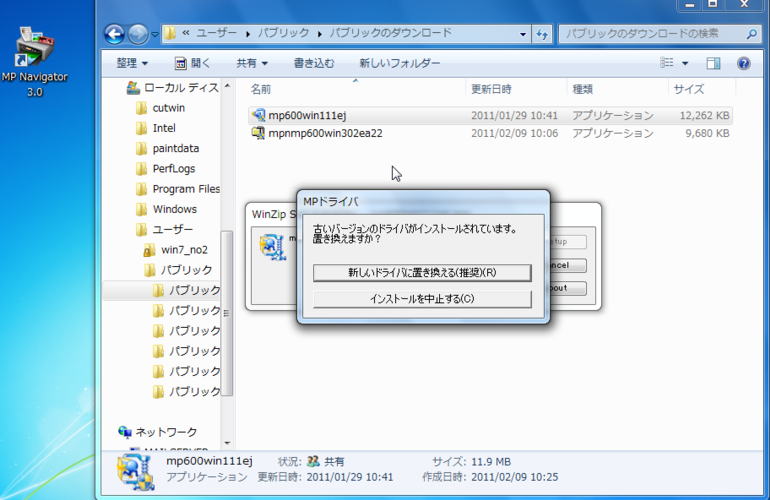The height and width of the screenshot is (500, 770).
Task: Toggle the preview pane icon
Action: click(713, 63)
